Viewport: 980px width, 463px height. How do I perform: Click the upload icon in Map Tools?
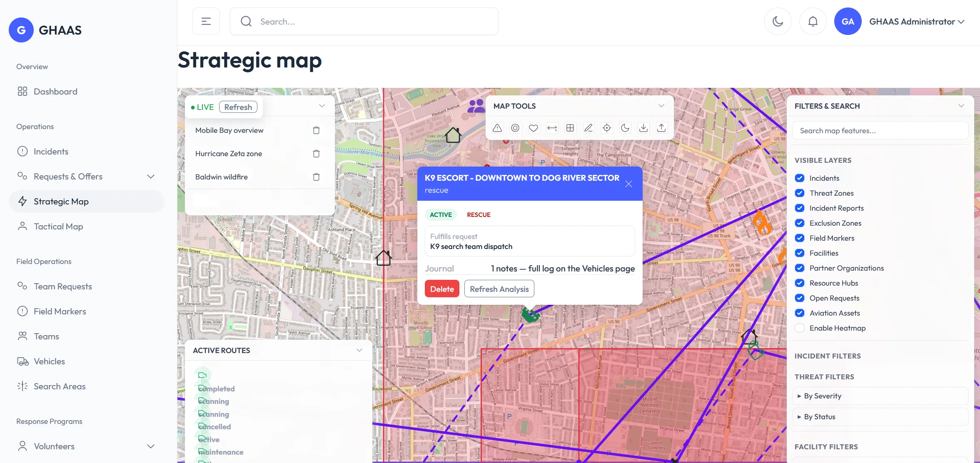(x=661, y=128)
